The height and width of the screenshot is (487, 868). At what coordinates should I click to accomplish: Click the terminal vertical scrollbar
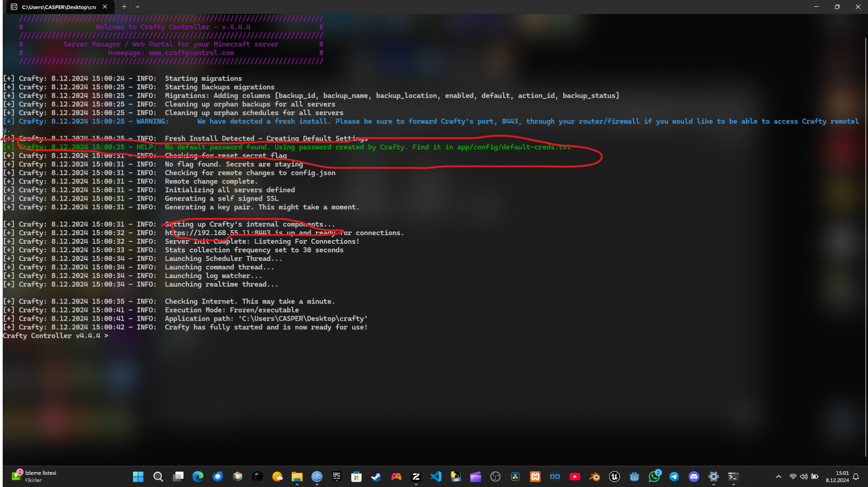[865, 246]
